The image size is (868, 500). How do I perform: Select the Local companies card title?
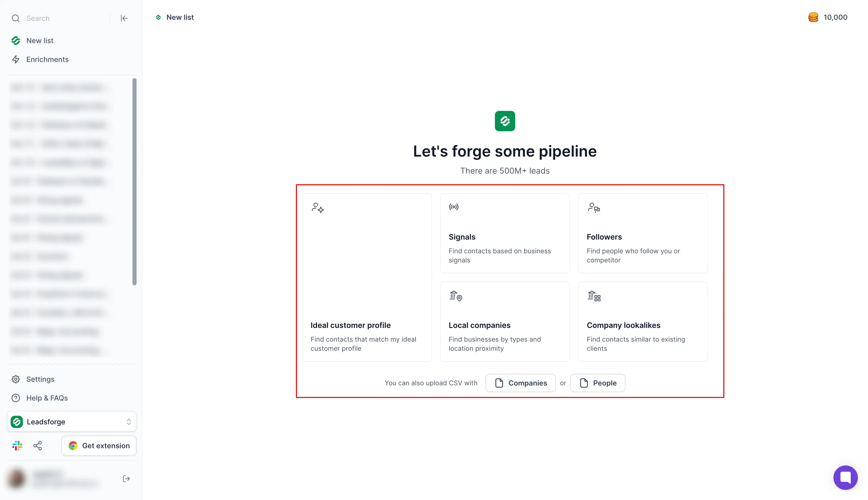pos(479,325)
